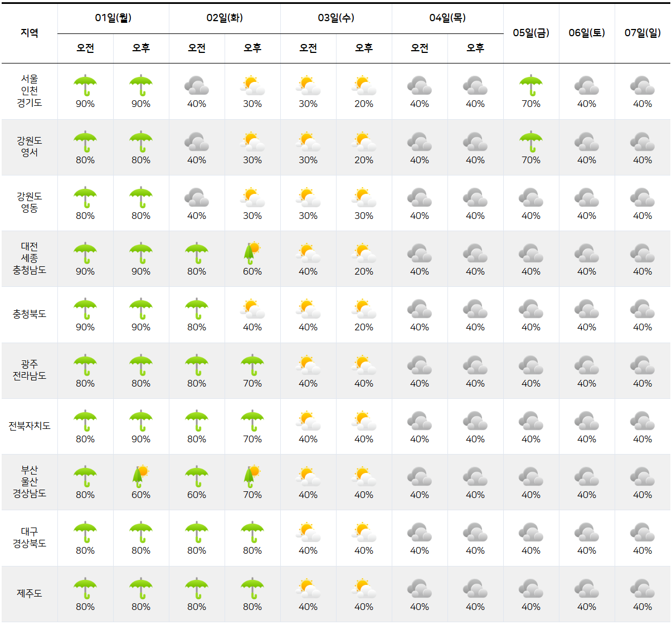Click the 06일(토) date header
The width and height of the screenshot is (672, 625).
point(587,33)
